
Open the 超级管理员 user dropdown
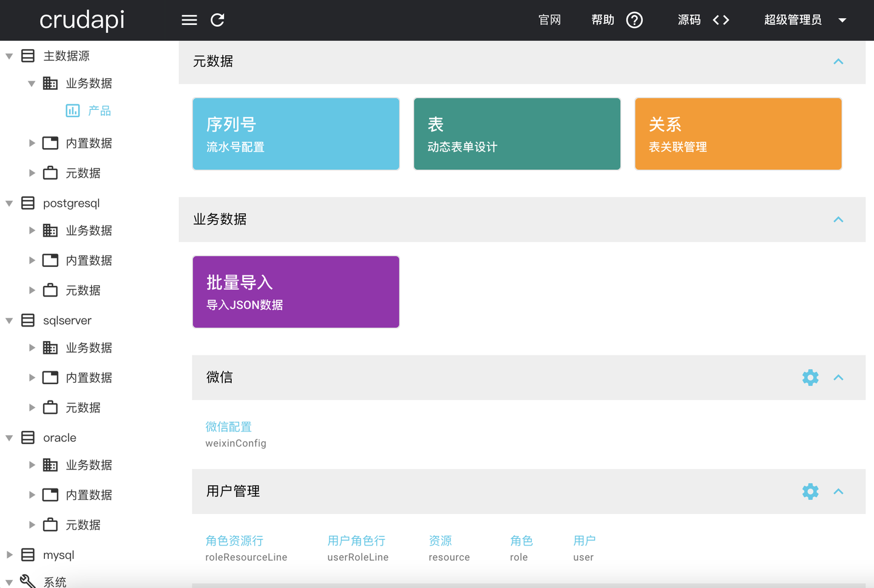(805, 20)
